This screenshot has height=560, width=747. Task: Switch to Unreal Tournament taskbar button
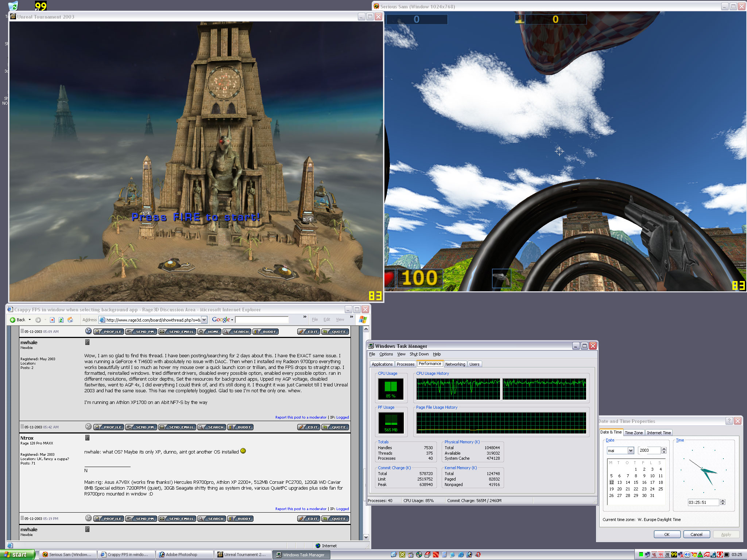pyautogui.click(x=243, y=555)
